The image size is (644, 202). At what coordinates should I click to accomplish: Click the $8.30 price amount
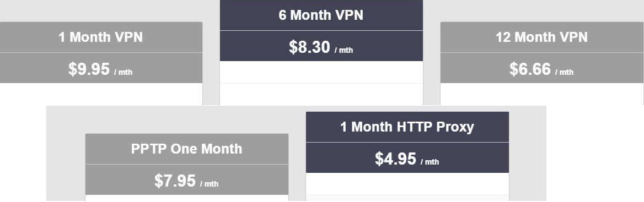click(x=309, y=47)
